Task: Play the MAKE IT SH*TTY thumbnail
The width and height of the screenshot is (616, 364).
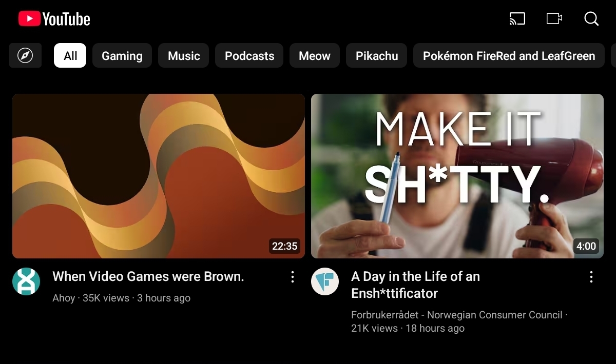Action: pos(457,176)
